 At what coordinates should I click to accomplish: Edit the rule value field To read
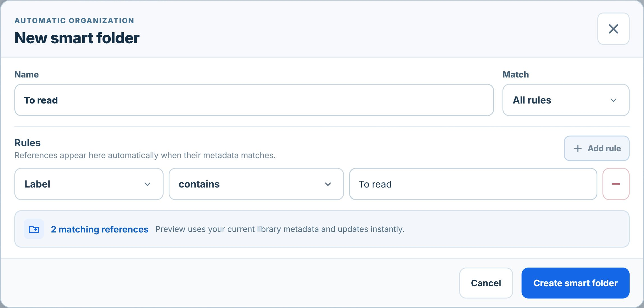coord(473,184)
